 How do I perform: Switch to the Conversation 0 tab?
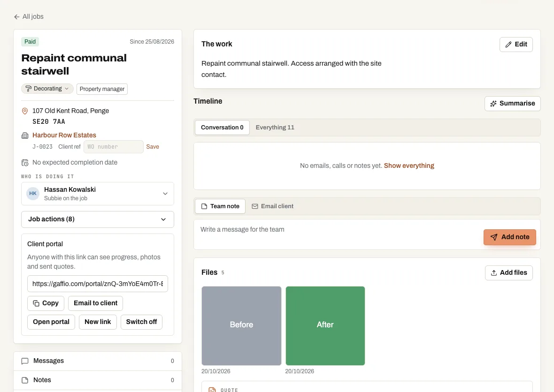click(222, 128)
